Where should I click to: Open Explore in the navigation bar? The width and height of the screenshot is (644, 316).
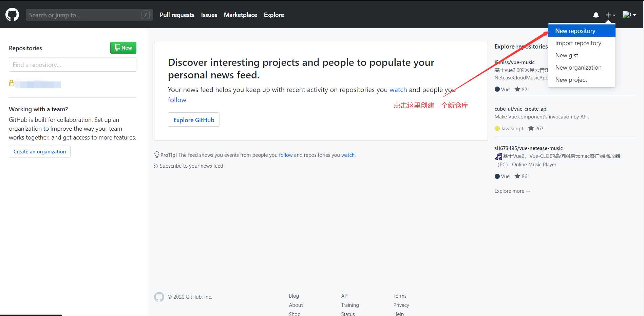[274, 15]
